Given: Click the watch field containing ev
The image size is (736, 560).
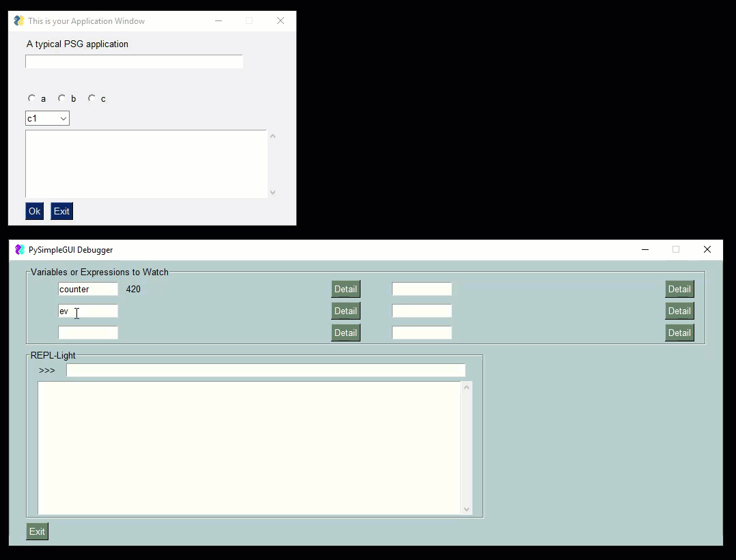Looking at the screenshot, I should tap(87, 311).
